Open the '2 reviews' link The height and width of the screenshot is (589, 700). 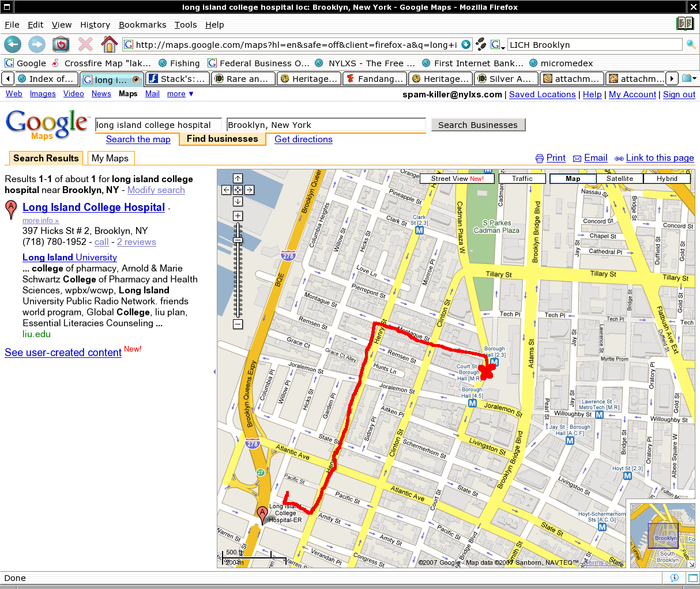pyautogui.click(x=137, y=242)
